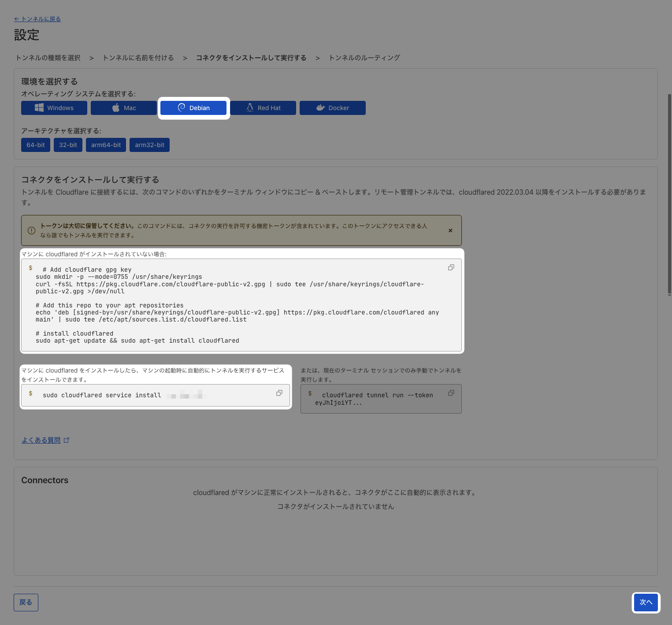Click the 環境を選択する heading

[x=49, y=81]
